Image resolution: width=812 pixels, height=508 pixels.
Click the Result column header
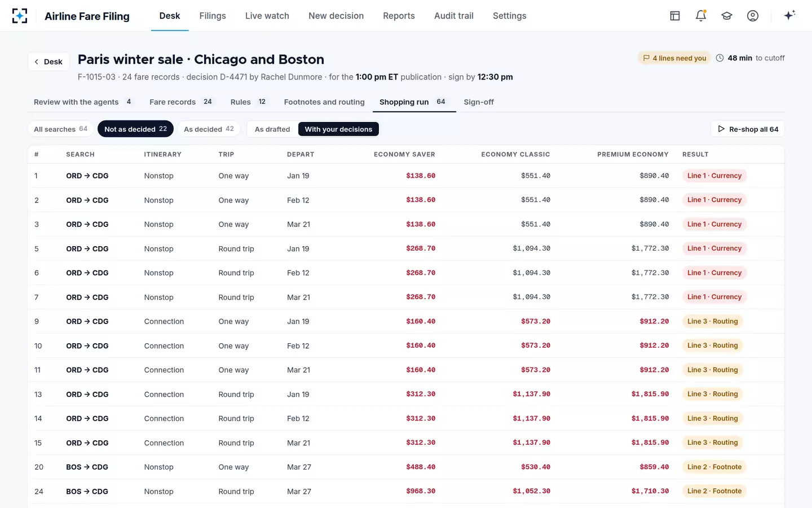click(x=695, y=154)
